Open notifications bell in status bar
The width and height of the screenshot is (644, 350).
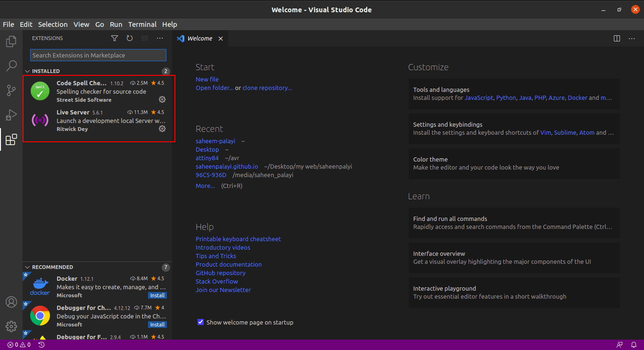point(634,345)
